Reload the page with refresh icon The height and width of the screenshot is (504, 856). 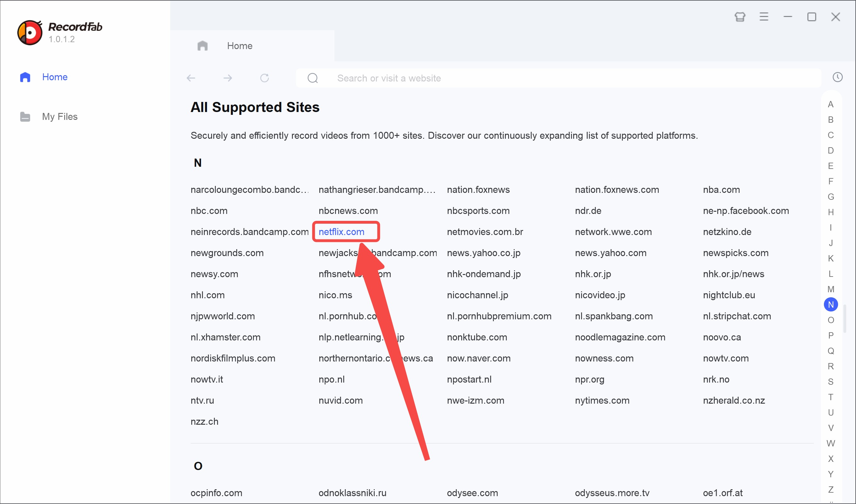click(265, 78)
